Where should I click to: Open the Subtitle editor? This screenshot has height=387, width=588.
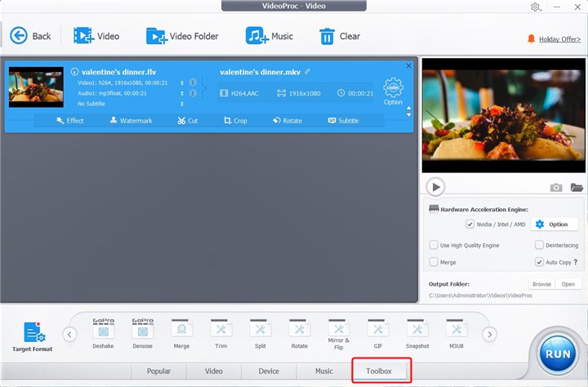tap(344, 120)
